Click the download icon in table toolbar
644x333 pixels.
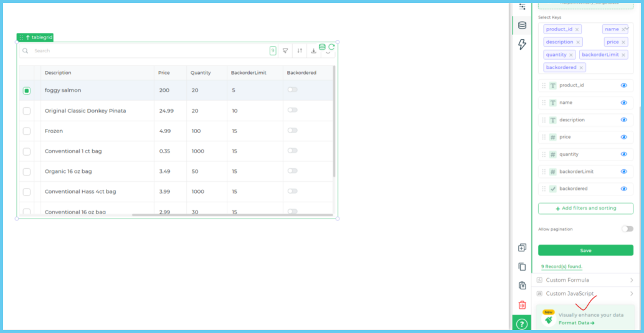314,51
